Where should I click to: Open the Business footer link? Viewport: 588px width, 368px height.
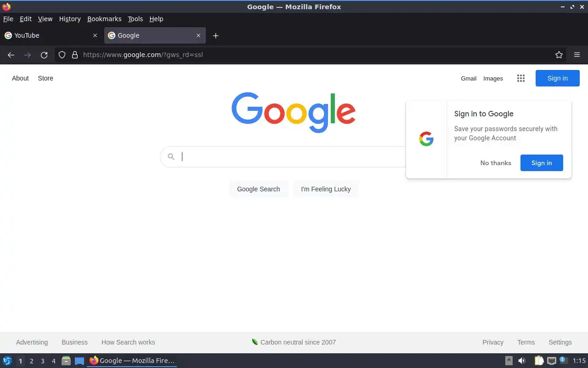click(74, 342)
